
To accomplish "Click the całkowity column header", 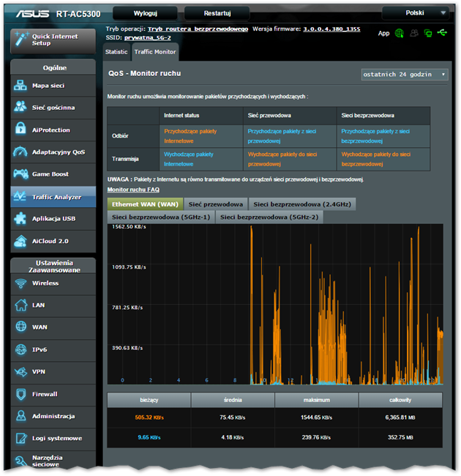I will pyautogui.click(x=400, y=400).
